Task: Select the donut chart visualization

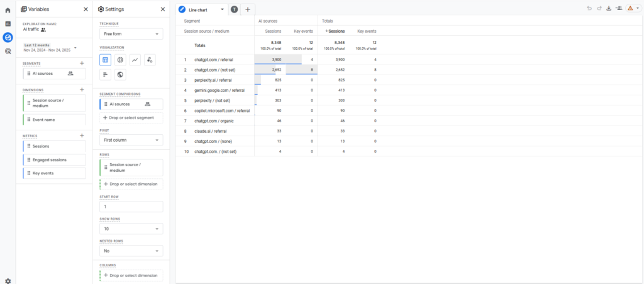Action: coord(120,60)
